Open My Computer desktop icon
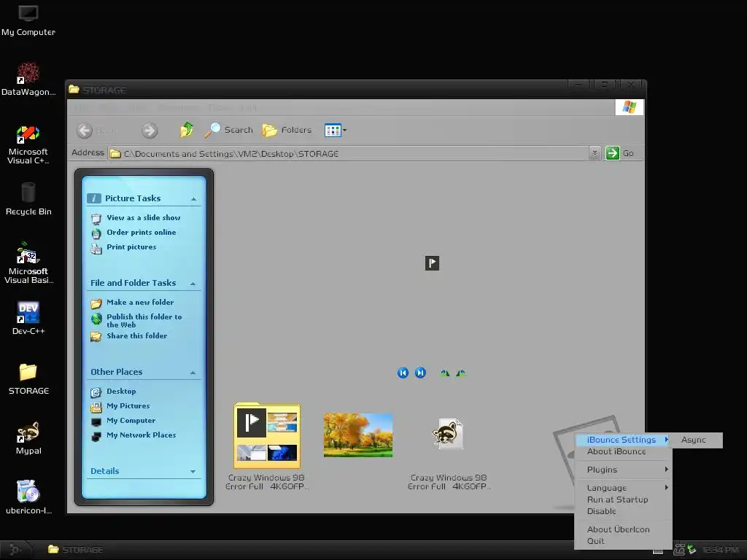The height and width of the screenshot is (560, 747). pos(28,20)
